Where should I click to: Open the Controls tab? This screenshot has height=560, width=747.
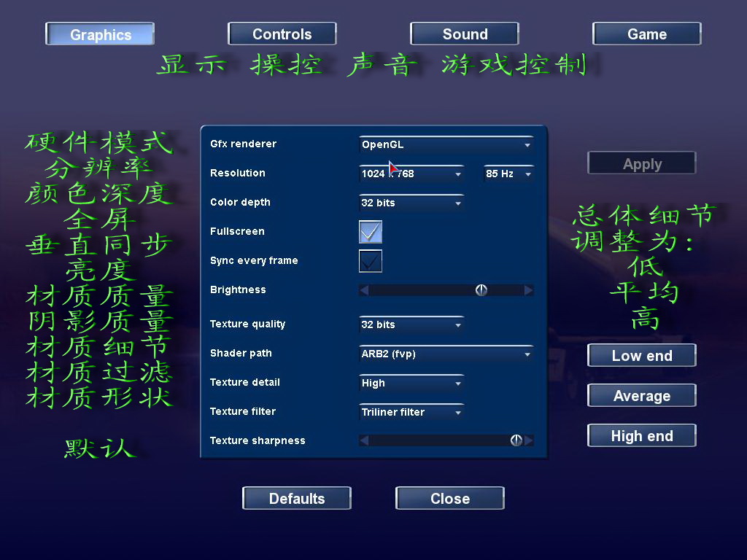[282, 34]
